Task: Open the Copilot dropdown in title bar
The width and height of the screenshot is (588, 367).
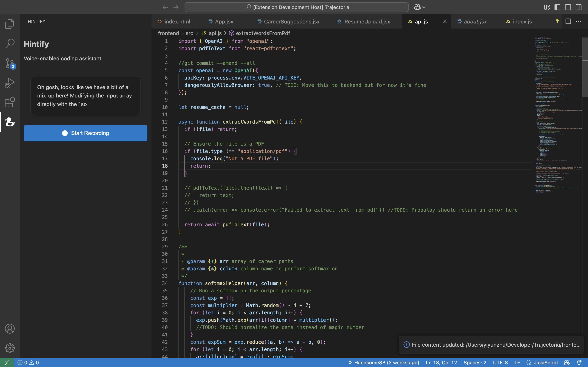Action: 424,7
